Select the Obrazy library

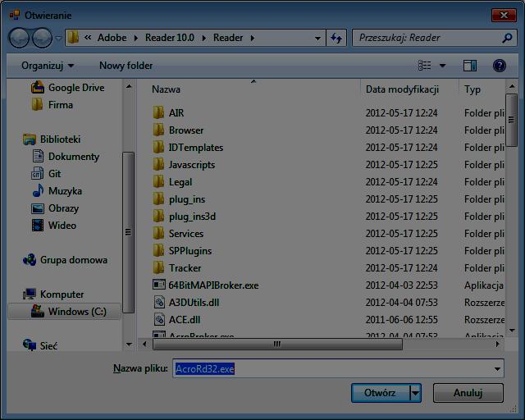(55, 208)
